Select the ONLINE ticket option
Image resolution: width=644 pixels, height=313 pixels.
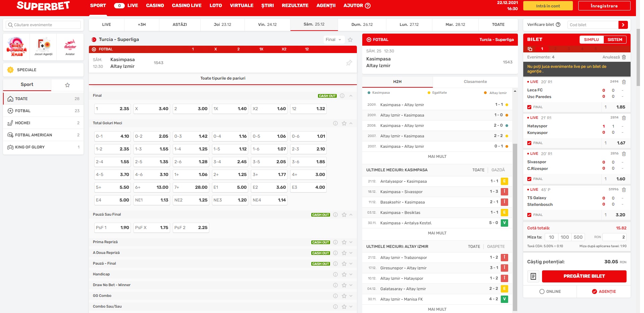[550, 292]
